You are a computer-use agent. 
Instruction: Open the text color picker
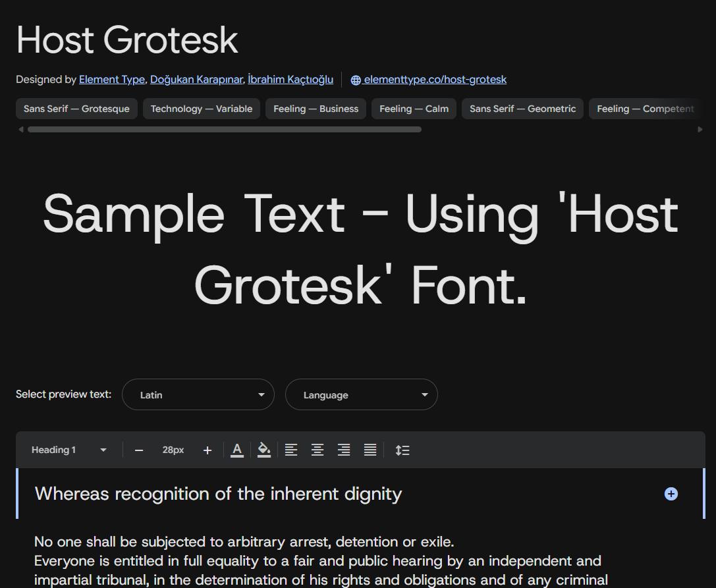tap(237, 450)
